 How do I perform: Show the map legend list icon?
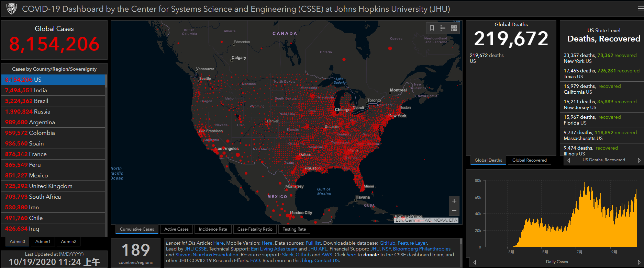click(x=443, y=28)
